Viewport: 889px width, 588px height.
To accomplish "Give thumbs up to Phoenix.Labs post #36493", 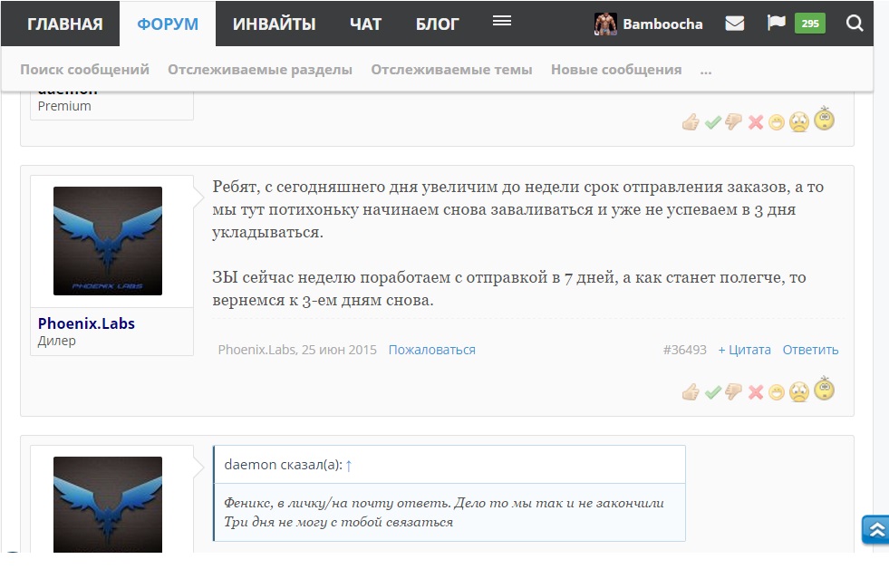I will point(691,392).
